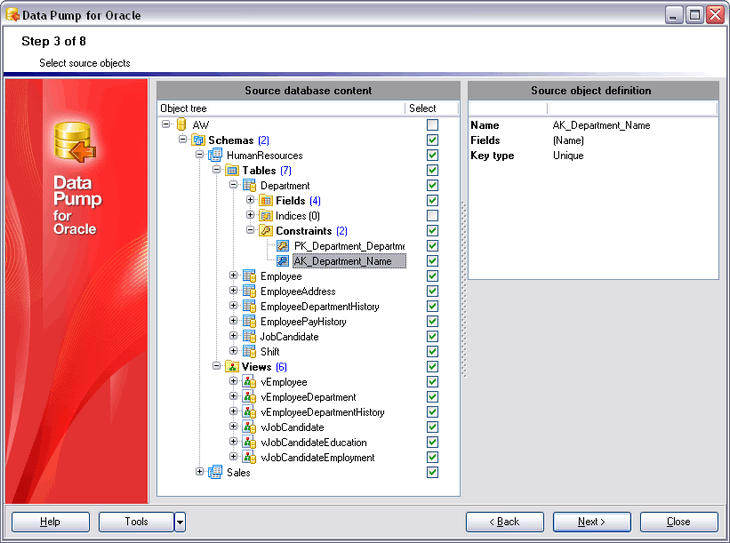
Task: Uncheck the Sales schema checkbox
Action: tap(433, 472)
